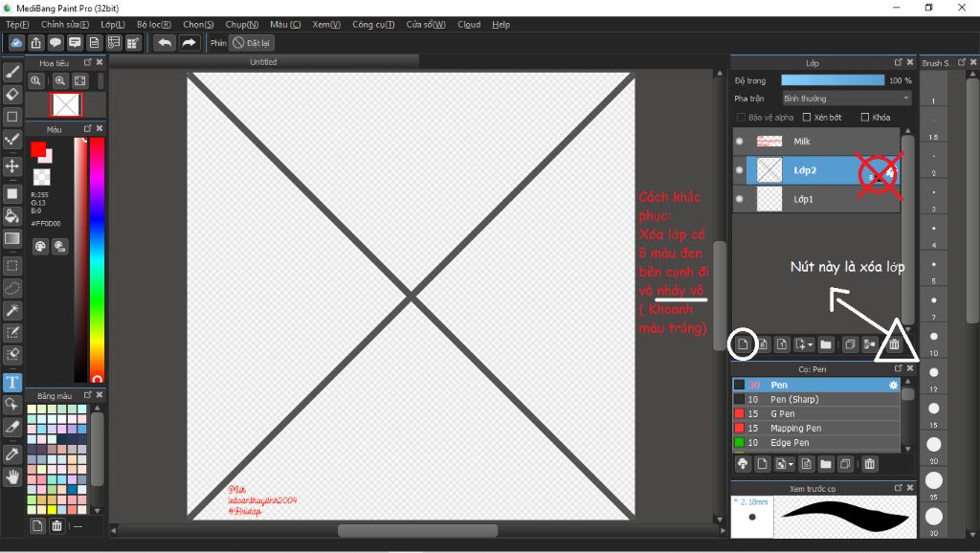Toggle visibility of Milk layer
The width and height of the screenshot is (980, 553).
(x=740, y=142)
